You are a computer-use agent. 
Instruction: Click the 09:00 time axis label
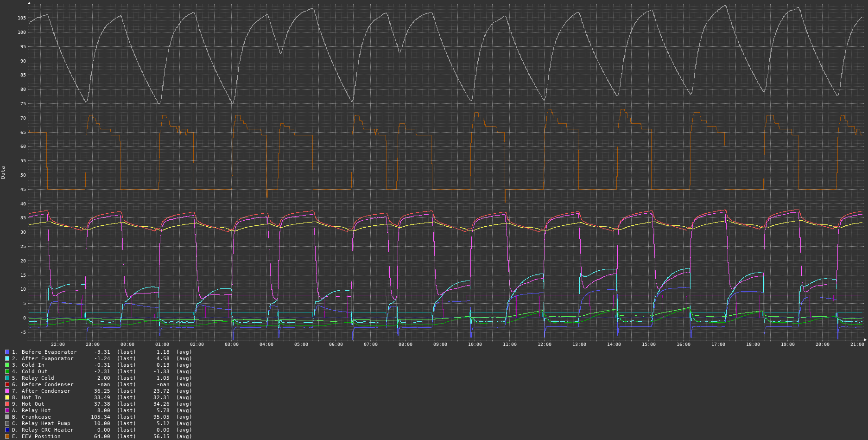440,344
